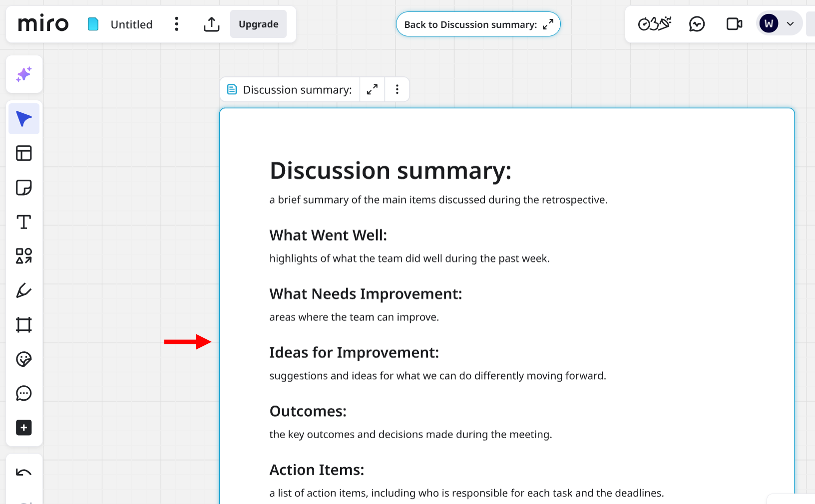The height and width of the screenshot is (504, 815).
Task: Open the AI assistant sparkle tool
Action: point(24,74)
